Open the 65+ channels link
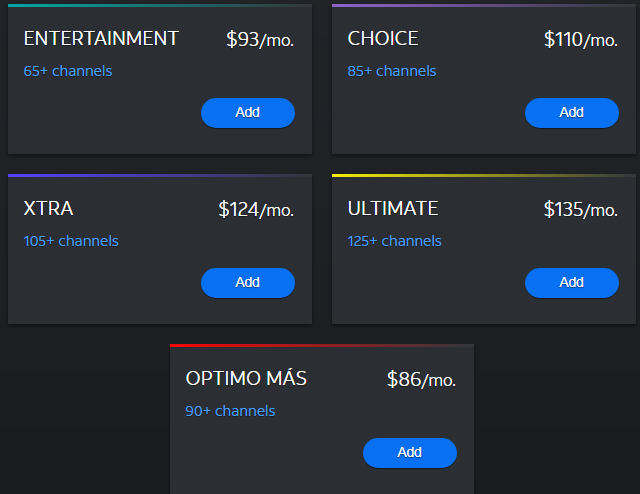 (68, 71)
